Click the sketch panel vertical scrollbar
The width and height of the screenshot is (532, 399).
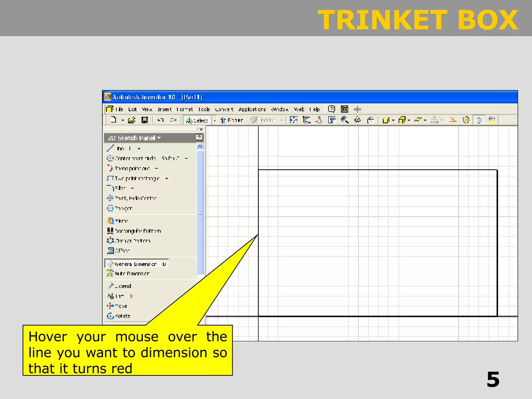pyautogui.click(x=200, y=213)
